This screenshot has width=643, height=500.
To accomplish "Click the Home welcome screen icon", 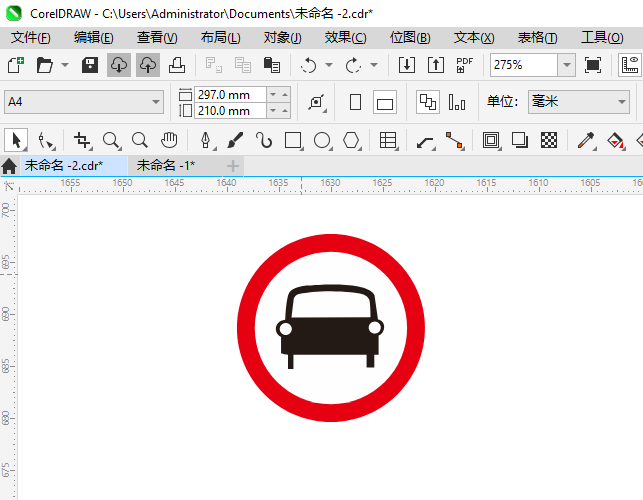I will [9, 167].
